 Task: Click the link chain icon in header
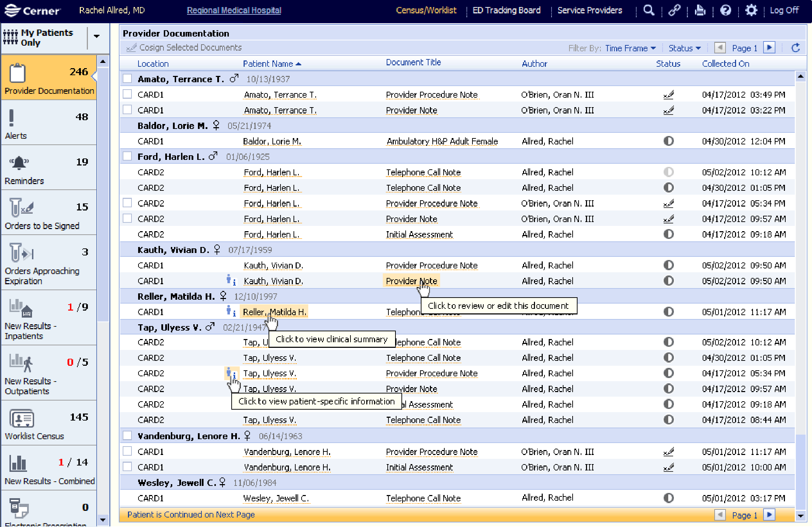point(674,10)
